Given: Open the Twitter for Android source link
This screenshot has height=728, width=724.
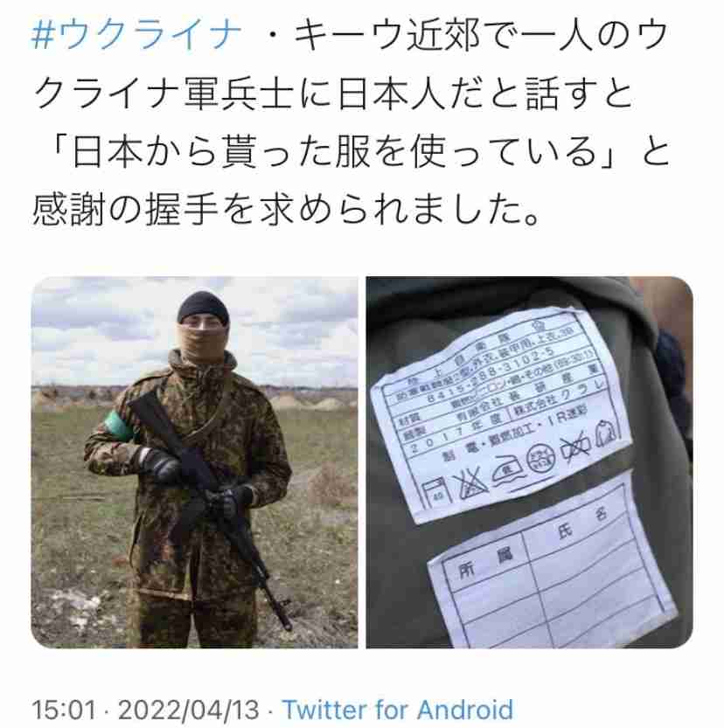Looking at the screenshot, I should [398, 710].
